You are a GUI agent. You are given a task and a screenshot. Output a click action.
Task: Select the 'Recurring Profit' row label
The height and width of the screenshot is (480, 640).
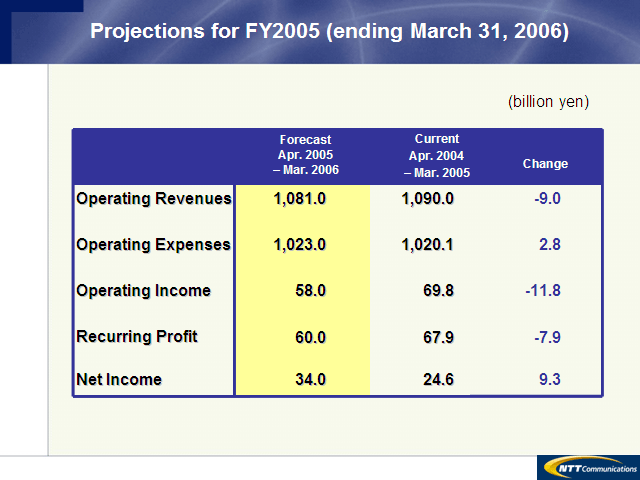[x=137, y=337]
